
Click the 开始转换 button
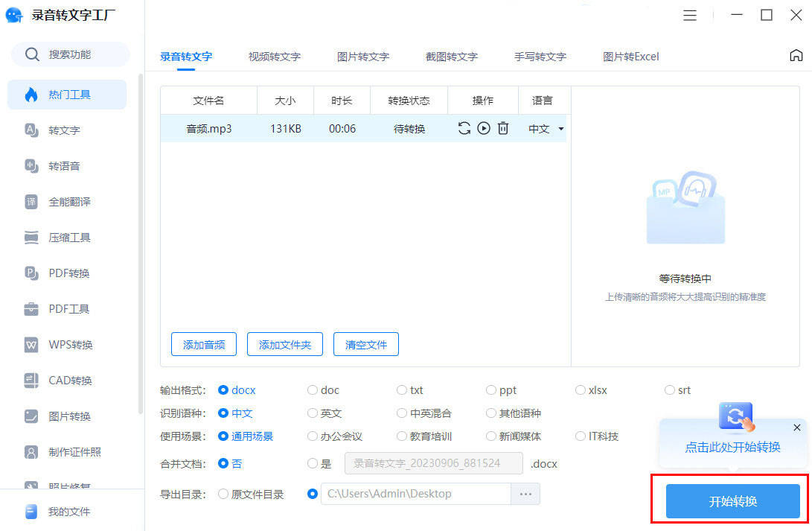(733, 501)
